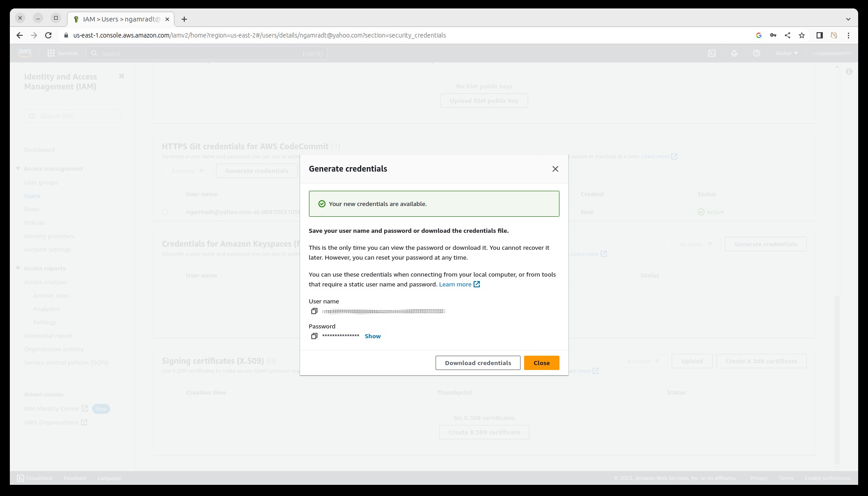This screenshot has height=496, width=868.
Task: Click Upload signing certificate button
Action: click(x=692, y=361)
